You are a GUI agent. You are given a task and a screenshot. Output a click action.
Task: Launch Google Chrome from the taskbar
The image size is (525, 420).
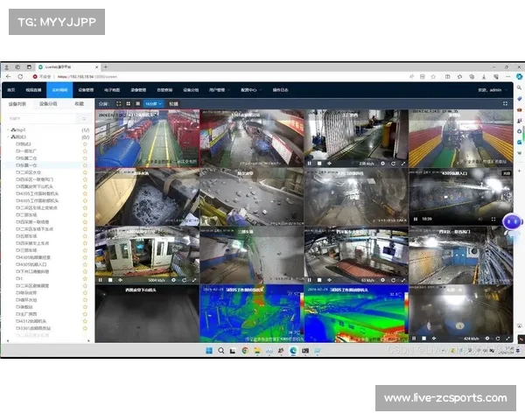(x=245, y=351)
